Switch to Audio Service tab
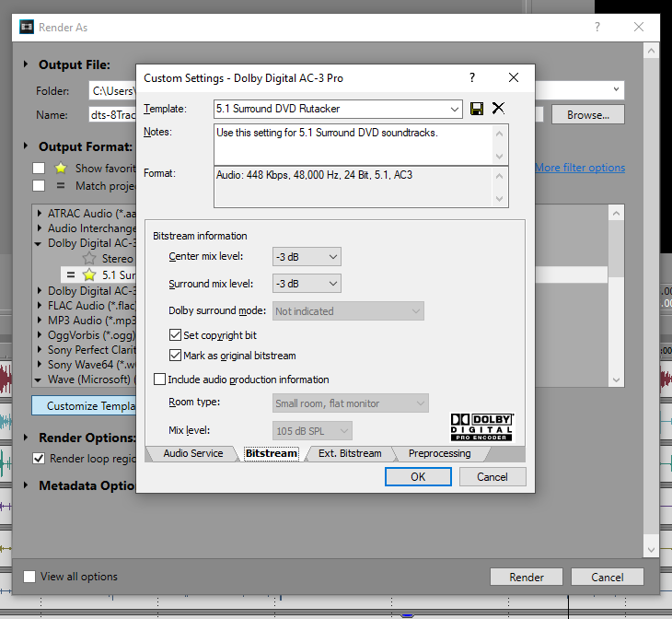 point(193,453)
